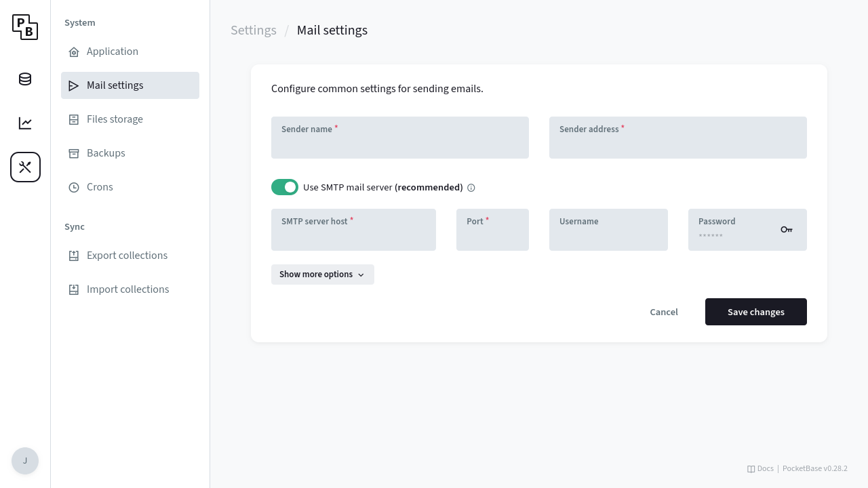Click the Crons clock icon

point(74,187)
